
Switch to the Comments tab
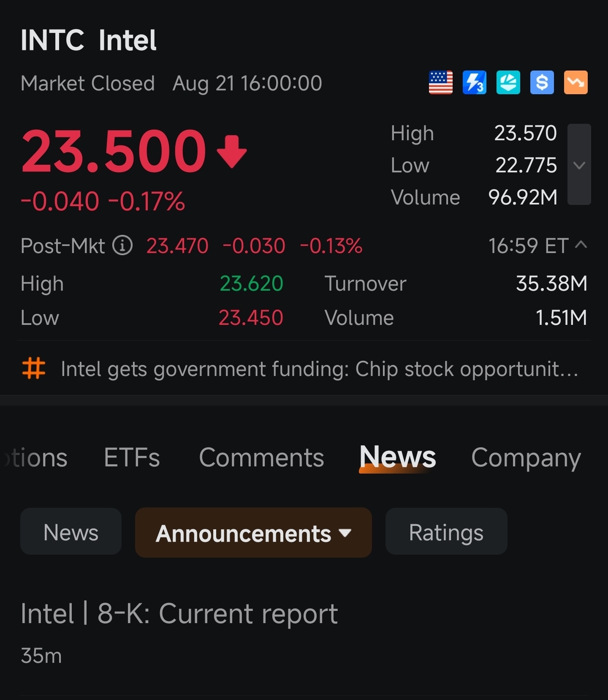(261, 458)
